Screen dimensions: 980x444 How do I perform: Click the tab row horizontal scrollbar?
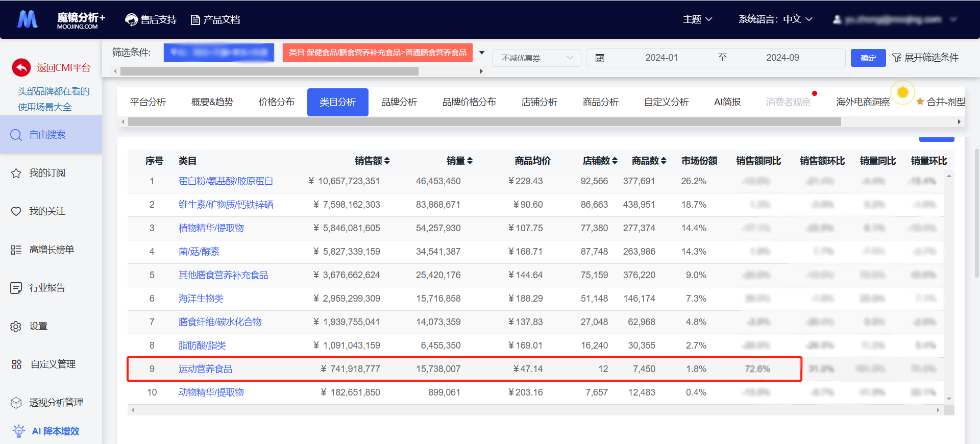[x=484, y=122]
